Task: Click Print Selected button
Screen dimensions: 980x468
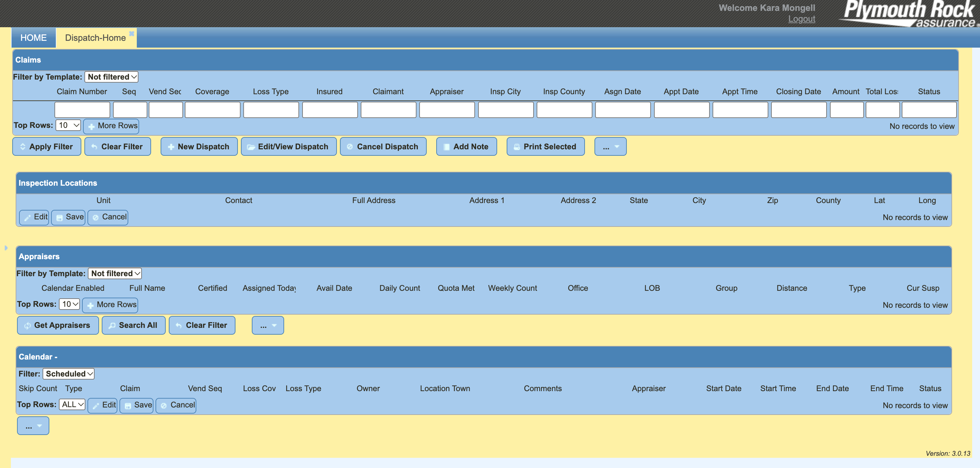Action: click(545, 146)
